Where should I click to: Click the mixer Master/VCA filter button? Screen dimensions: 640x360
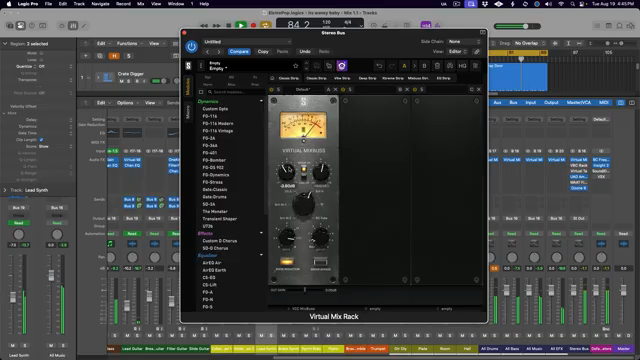click(x=578, y=102)
